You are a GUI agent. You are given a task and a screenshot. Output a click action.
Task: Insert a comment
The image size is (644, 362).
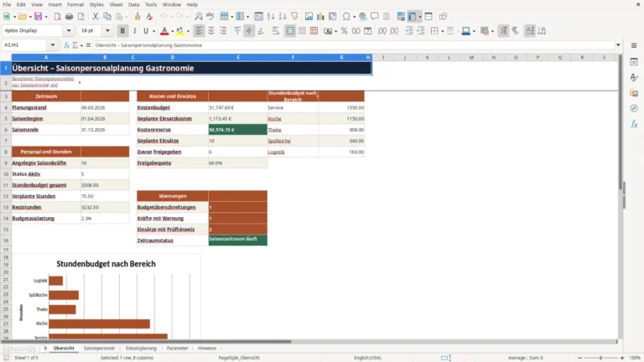375,17
